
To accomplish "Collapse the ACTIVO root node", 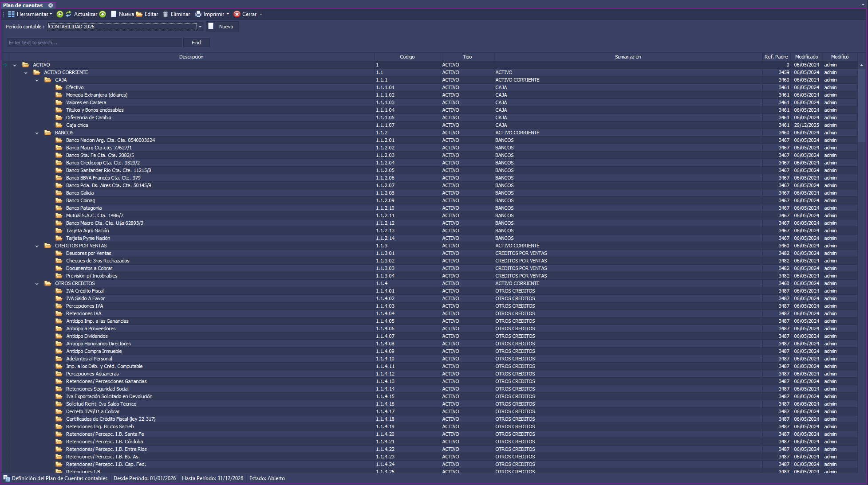I will click(15, 65).
